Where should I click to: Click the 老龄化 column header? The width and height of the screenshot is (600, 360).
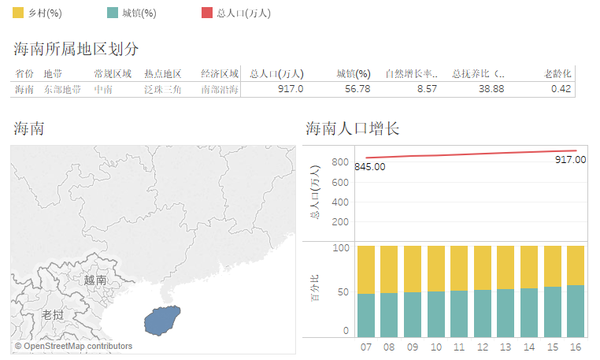[558, 73]
